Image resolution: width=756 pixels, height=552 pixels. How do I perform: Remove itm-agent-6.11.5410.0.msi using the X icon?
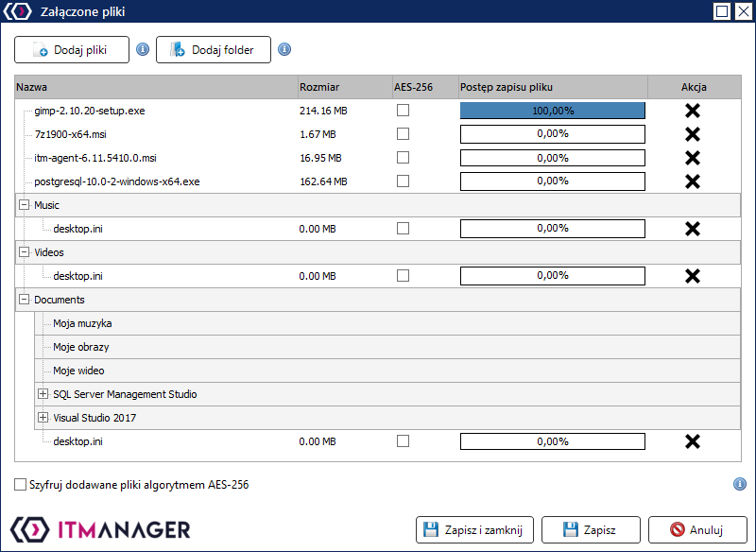point(693,158)
